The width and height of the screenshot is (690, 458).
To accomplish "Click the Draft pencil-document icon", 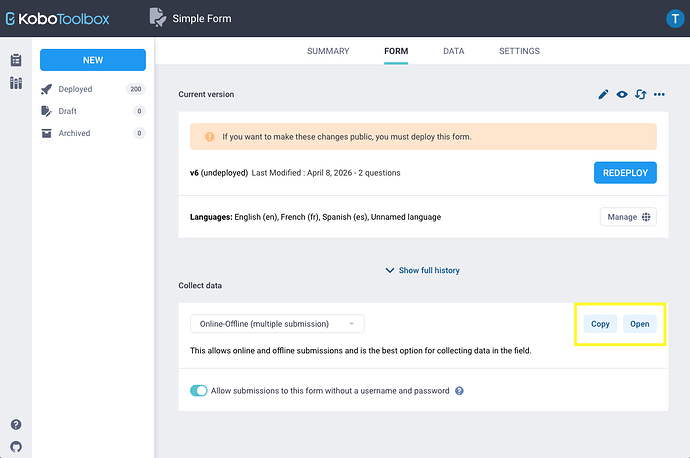I will point(46,111).
